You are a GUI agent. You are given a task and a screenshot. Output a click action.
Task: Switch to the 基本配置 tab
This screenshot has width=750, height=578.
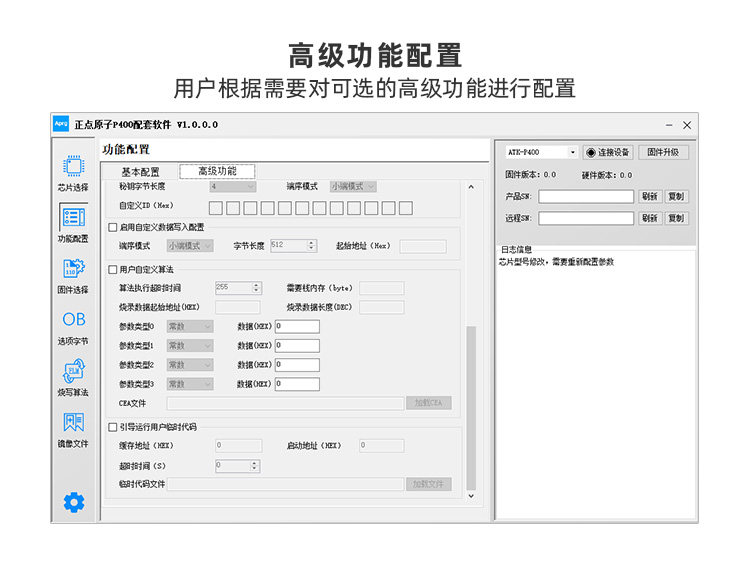coord(140,172)
